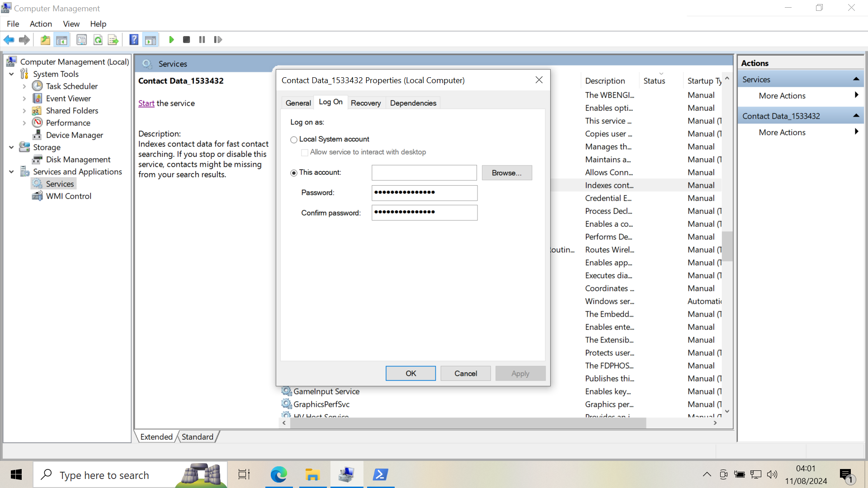Select the Local System account radio button

pos(294,140)
